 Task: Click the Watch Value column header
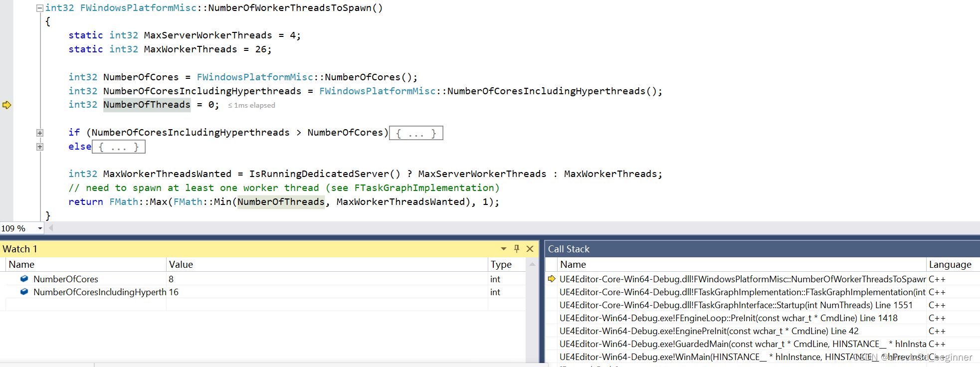[327, 264]
